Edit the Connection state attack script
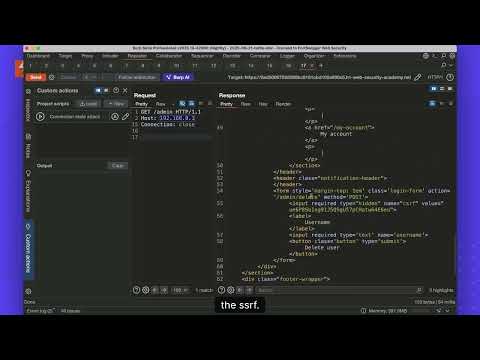480x360 pixels. [125, 117]
